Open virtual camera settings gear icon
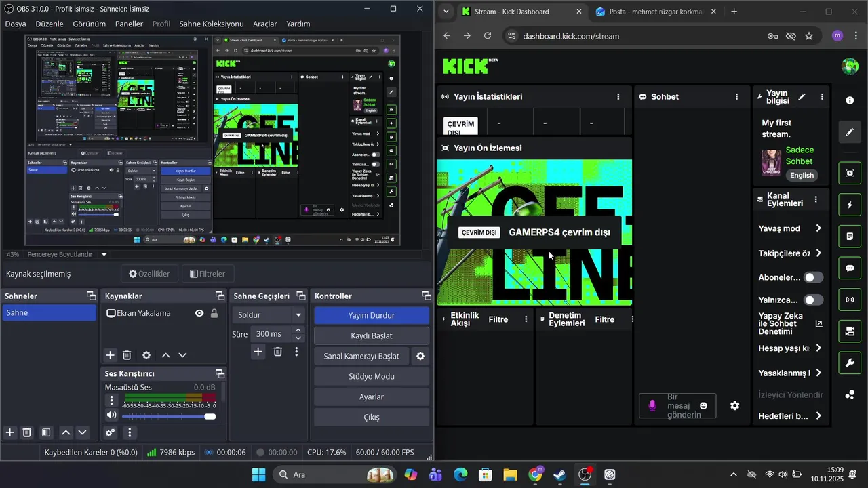868x488 pixels. click(420, 356)
